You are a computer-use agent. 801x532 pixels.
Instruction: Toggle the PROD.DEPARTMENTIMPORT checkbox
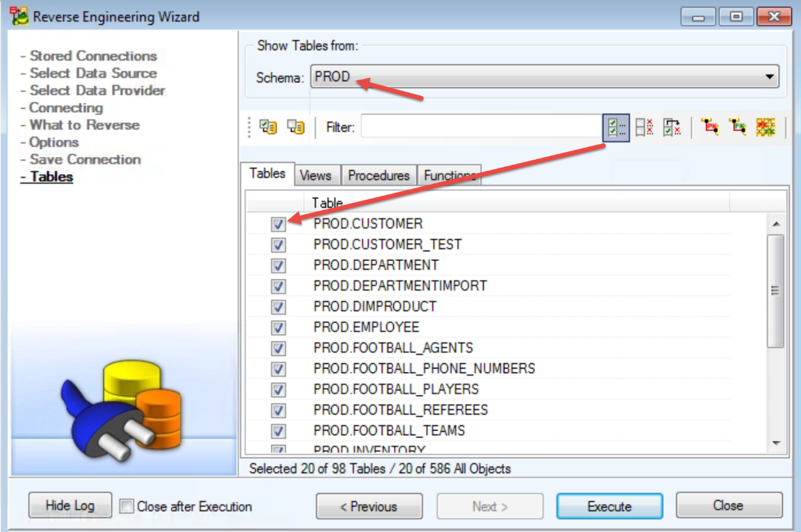pos(279,286)
